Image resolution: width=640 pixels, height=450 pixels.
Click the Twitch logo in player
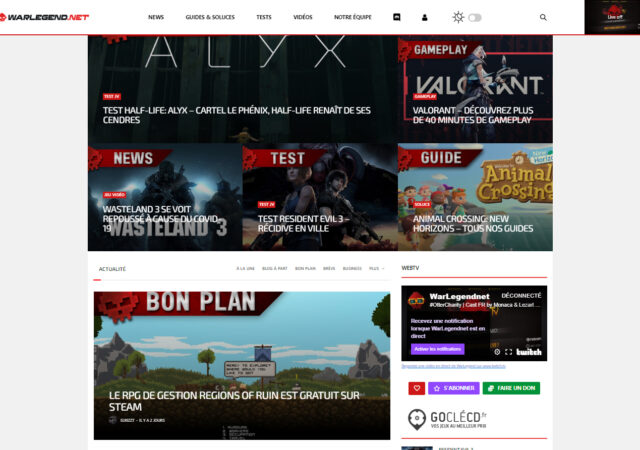[x=529, y=352]
